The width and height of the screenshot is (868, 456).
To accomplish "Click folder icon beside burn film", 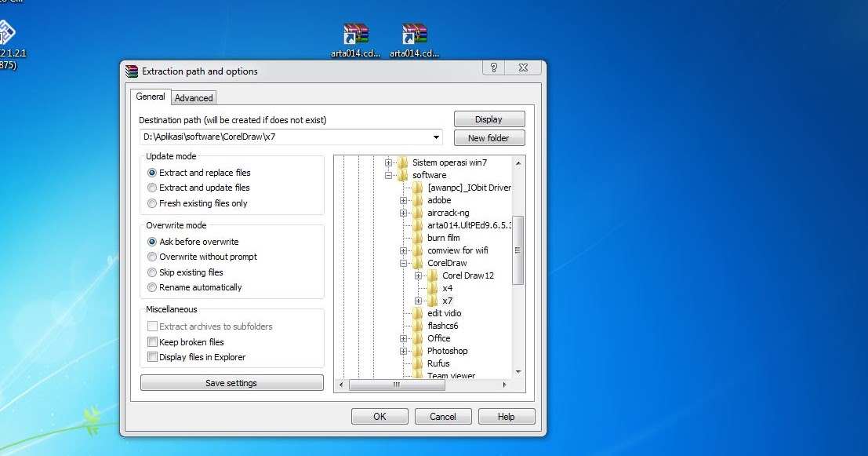I will click(417, 238).
